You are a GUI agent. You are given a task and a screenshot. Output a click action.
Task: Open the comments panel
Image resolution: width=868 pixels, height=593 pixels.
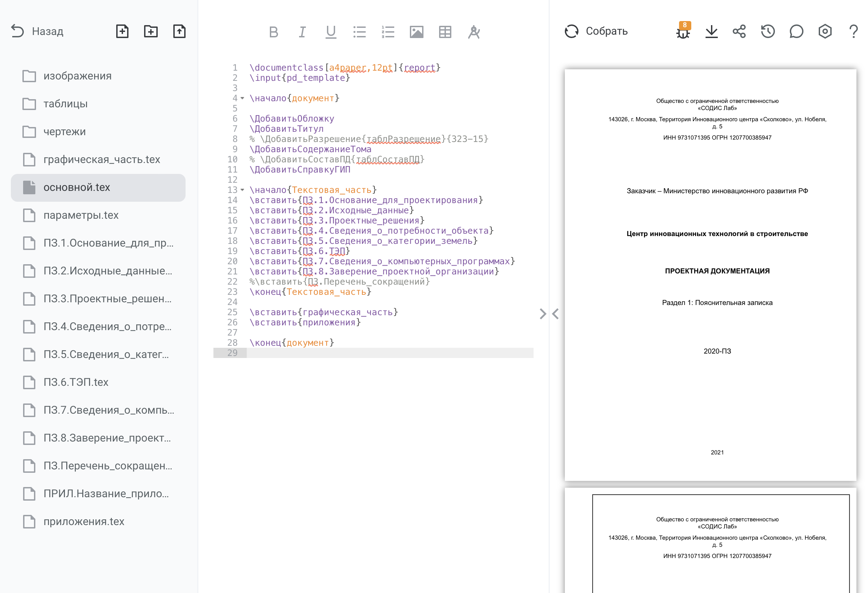tap(796, 31)
